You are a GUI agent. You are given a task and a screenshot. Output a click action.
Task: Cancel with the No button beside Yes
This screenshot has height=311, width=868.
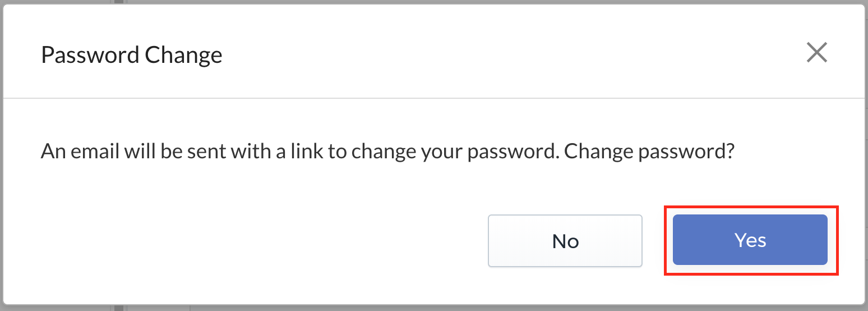(x=565, y=241)
